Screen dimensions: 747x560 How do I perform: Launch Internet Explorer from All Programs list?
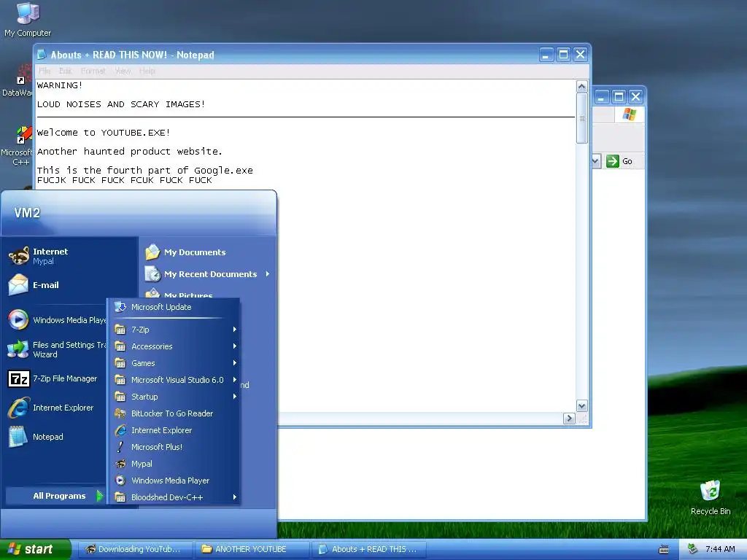point(174,430)
